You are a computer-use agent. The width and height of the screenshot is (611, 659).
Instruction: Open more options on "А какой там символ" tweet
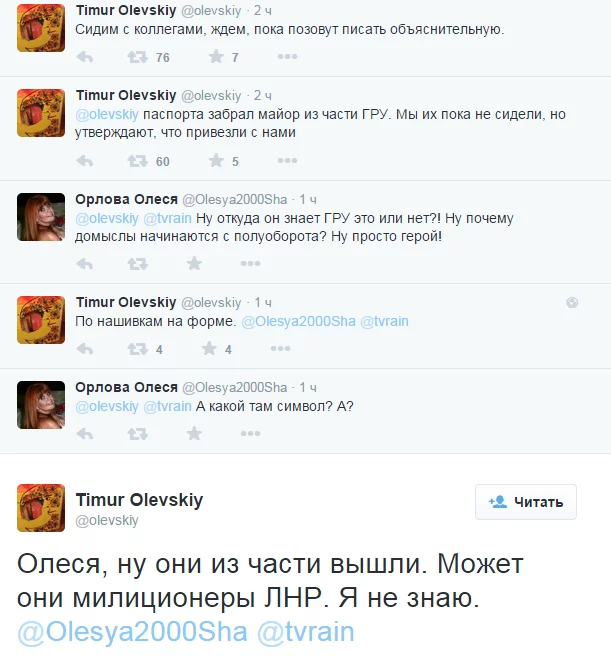point(251,434)
